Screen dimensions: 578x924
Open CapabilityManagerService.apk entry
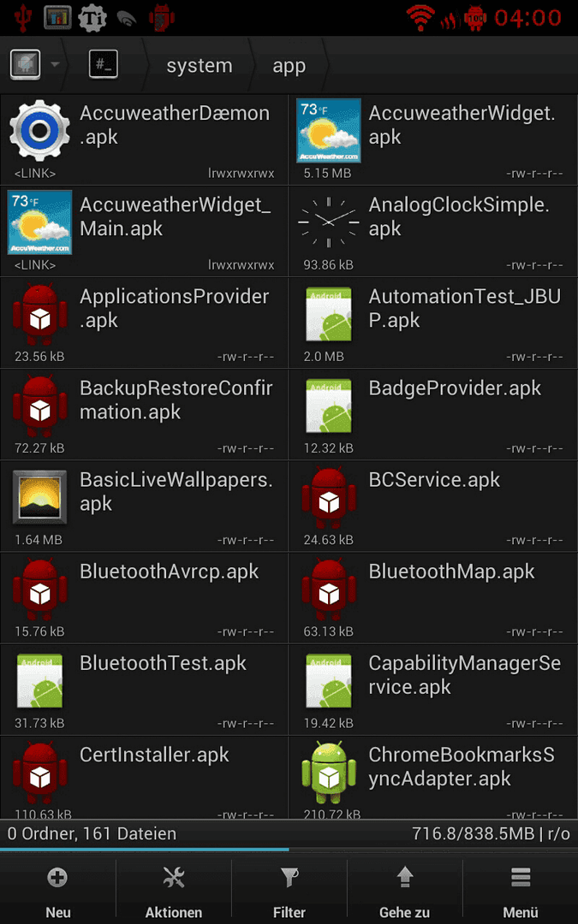[x=433, y=690]
